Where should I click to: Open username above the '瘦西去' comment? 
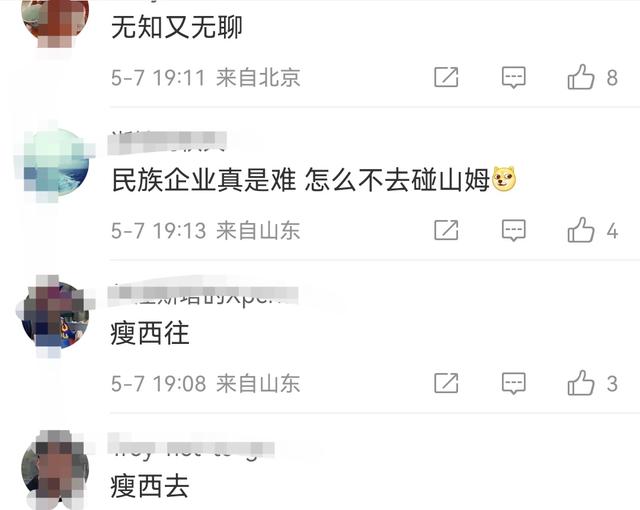point(191,449)
